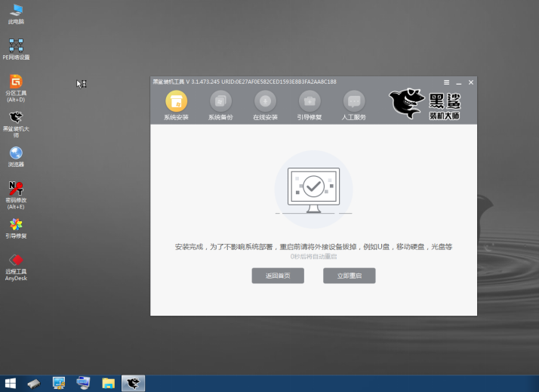539x392 pixels.
Task: Switch to 在线安装 section
Action: (x=265, y=101)
